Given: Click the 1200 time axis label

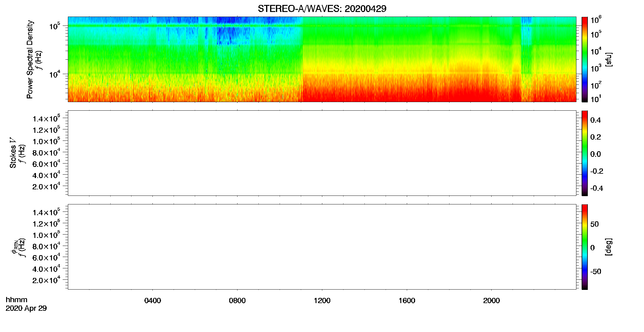Looking at the screenshot, I should 322,301.
